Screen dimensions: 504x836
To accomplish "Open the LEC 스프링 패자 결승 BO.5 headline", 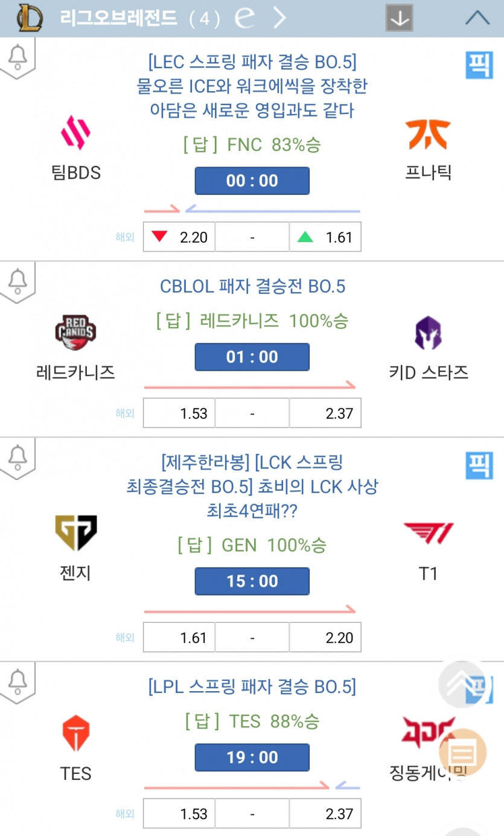I will pos(252,62).
